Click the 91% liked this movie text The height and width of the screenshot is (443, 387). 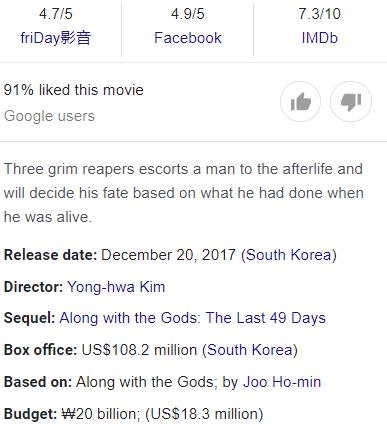(x=74, y=90)
